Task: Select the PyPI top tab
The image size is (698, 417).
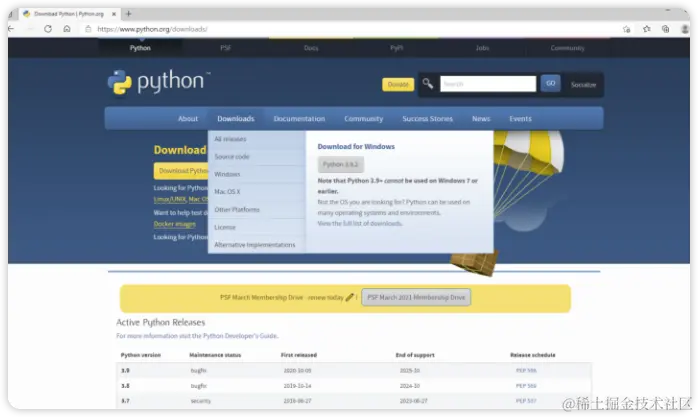Action: [x=397, y=48]
